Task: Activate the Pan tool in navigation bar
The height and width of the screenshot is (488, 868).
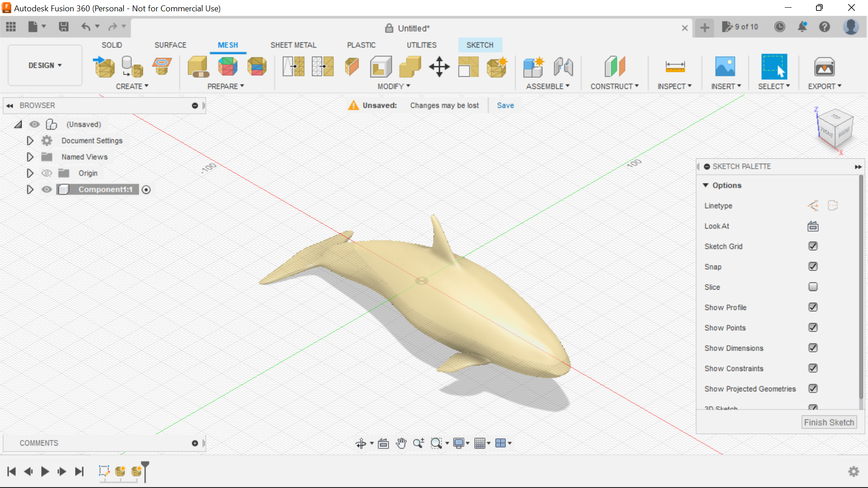Action: (x=401, y=443)
